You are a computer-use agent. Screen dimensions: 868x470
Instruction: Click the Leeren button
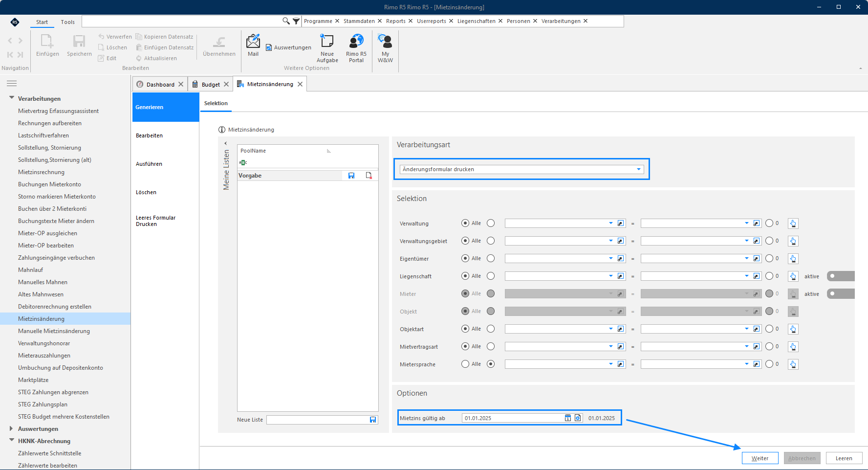click(x=844, y=458)
